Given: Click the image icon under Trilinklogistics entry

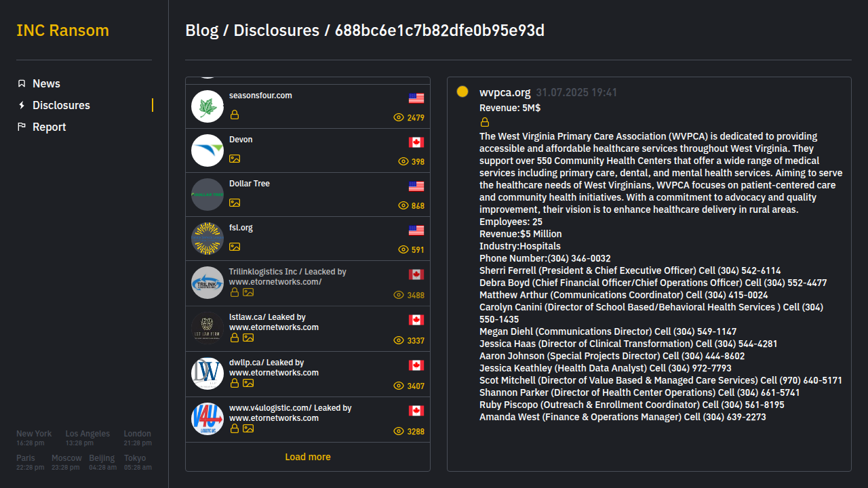Looking at the screenshot, I should click(x=248, y=292).
